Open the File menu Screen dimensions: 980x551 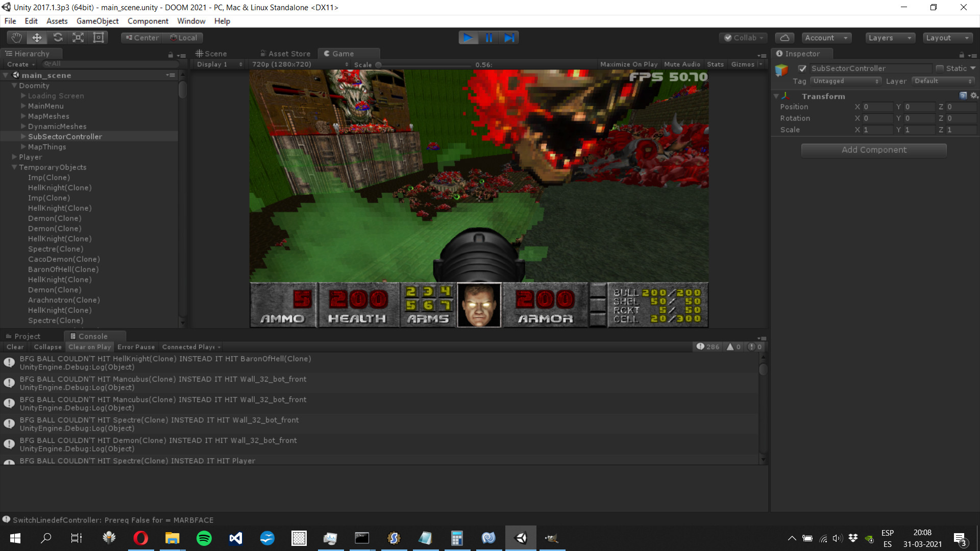[10, 21]
